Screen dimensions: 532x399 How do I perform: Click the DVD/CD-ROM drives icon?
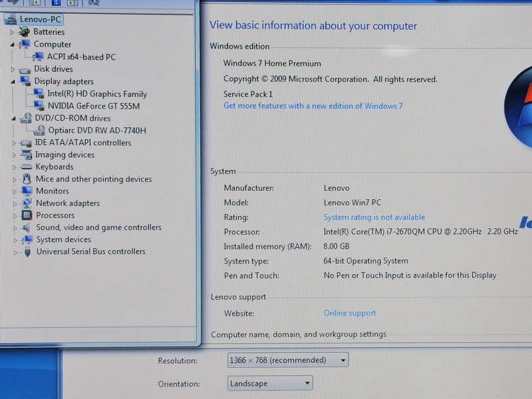[25, 118]
